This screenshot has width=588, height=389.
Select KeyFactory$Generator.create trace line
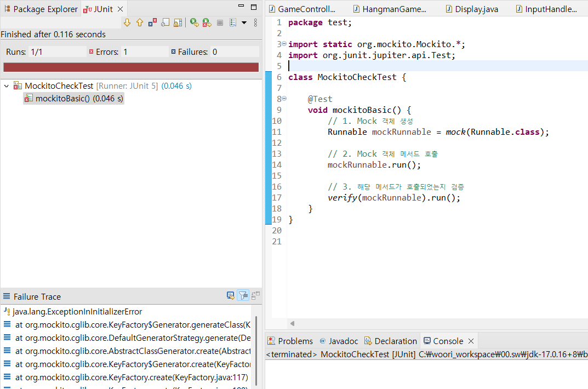click(x=127, y=364)
